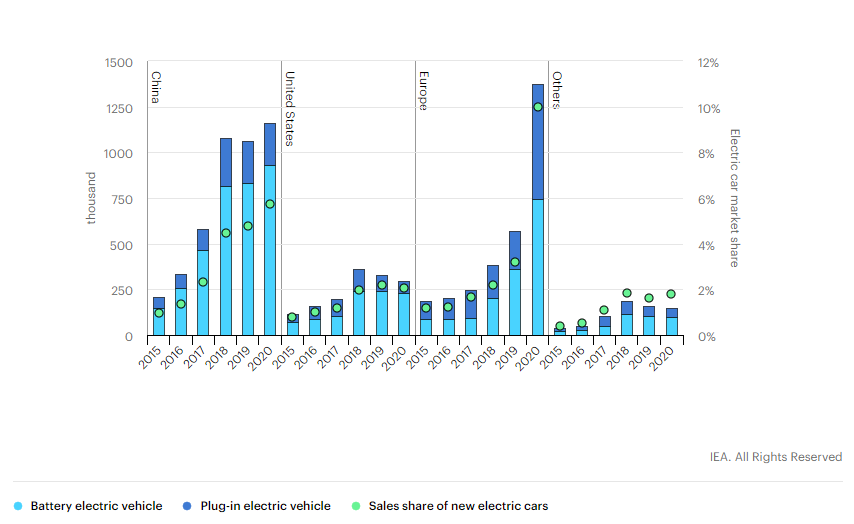Select the China 2016 bar
Screen dimensions: 854x524
tap(181, 305)
